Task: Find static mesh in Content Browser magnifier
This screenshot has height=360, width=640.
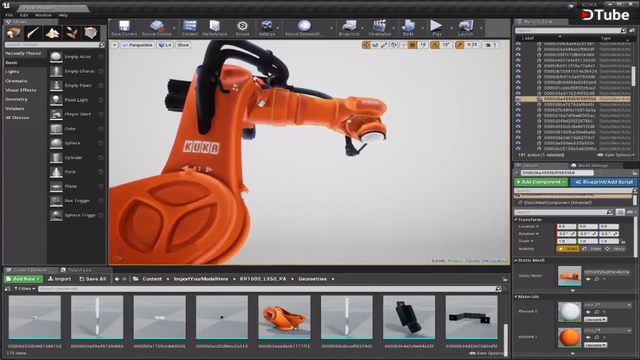Action: click(x=596, y=279)
